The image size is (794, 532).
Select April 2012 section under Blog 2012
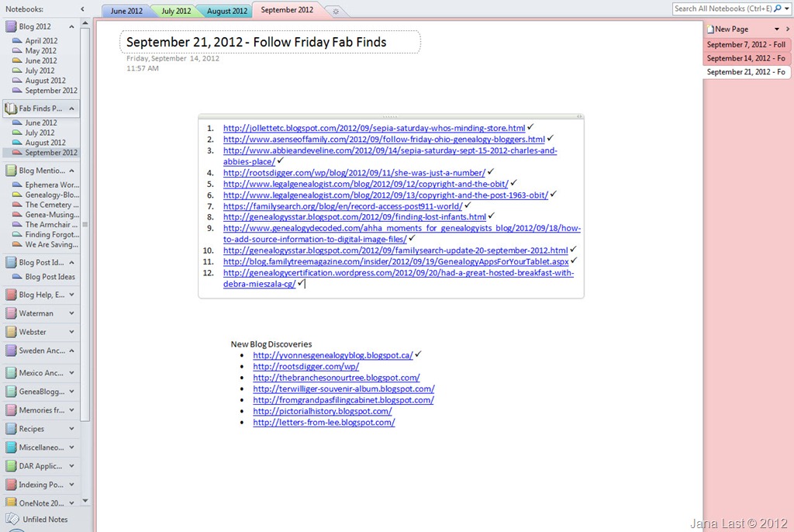click(x=41, y=40)
